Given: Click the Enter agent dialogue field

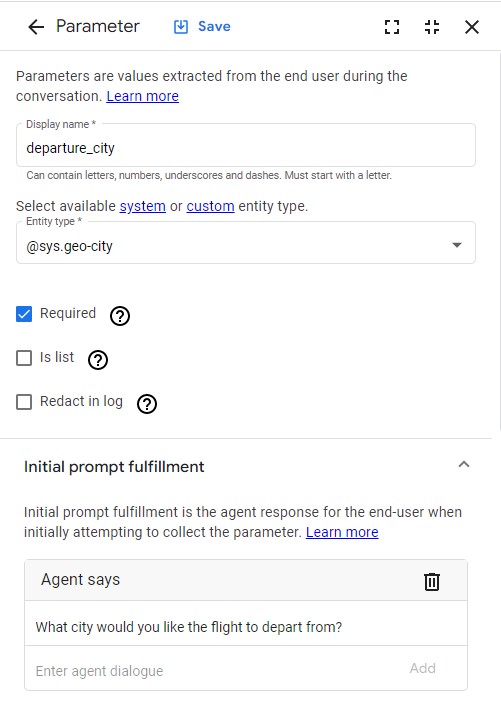Looking at the screenshot, I should coord(215,671).
